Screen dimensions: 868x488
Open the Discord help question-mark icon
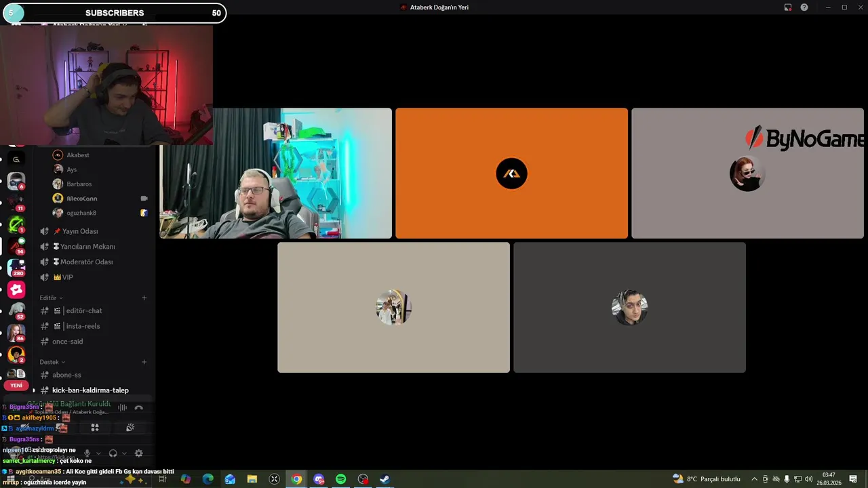[x=804, y=7]
